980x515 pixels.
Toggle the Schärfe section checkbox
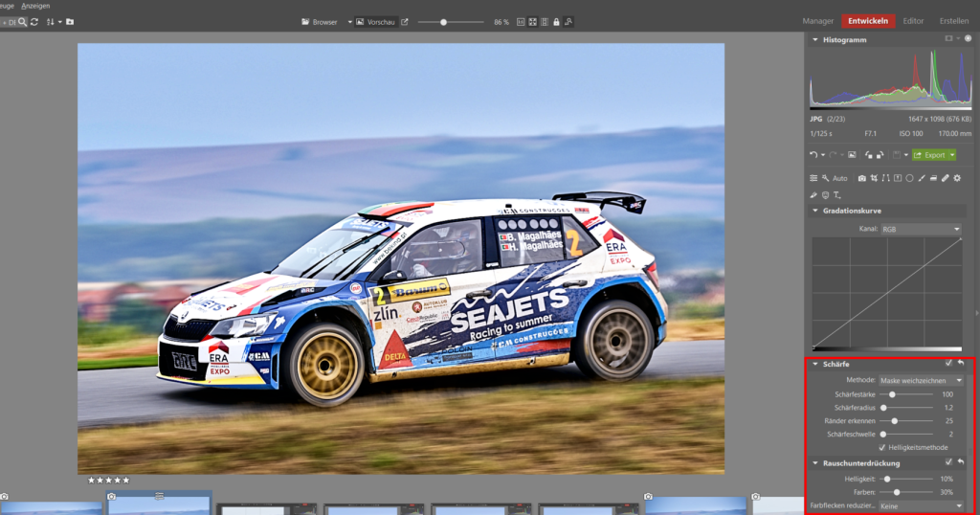coord(948,363)
